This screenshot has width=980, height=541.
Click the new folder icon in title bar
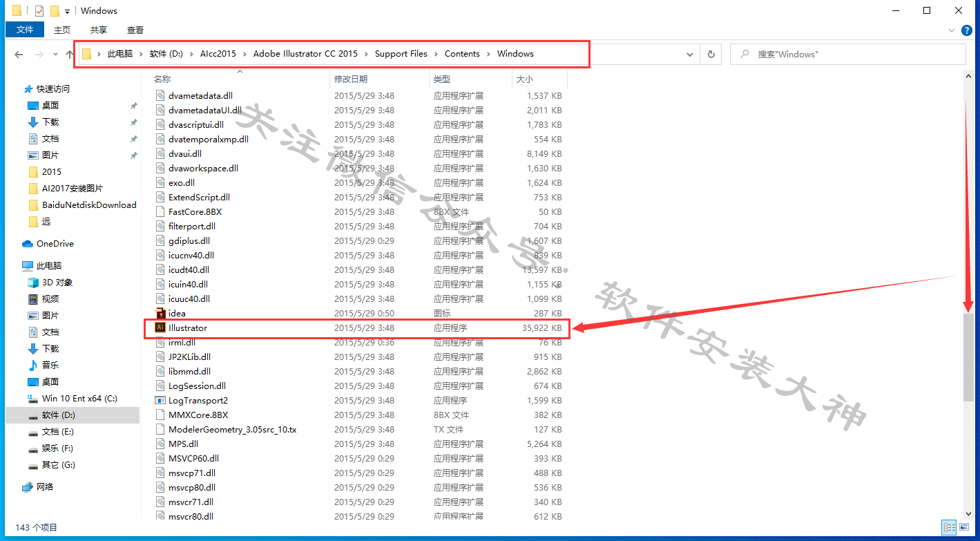pyautogui.click(x=55, y=10)
